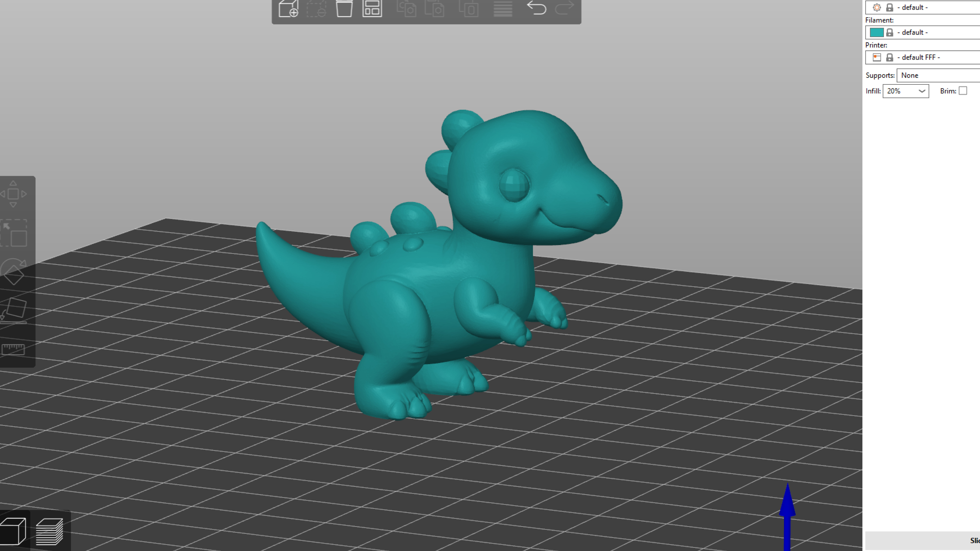Click the lock icon in Filament row

(x=889, y=32)
